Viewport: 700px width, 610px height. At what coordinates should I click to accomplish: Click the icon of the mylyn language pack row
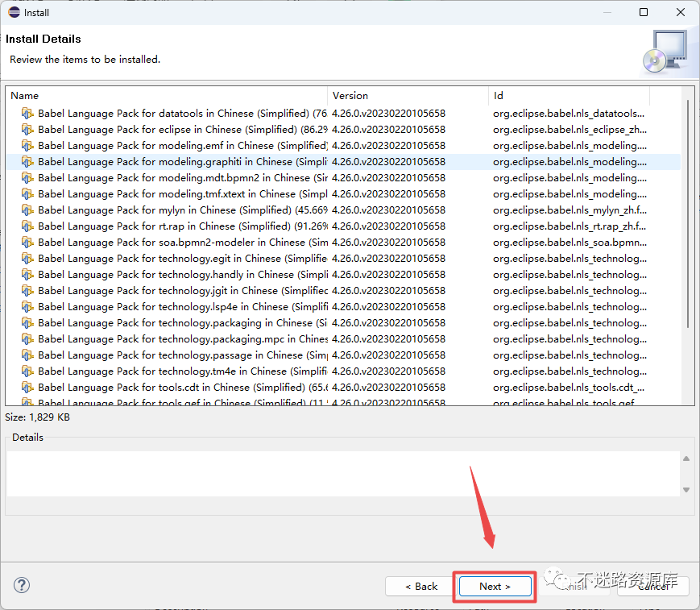click(27, 210)
